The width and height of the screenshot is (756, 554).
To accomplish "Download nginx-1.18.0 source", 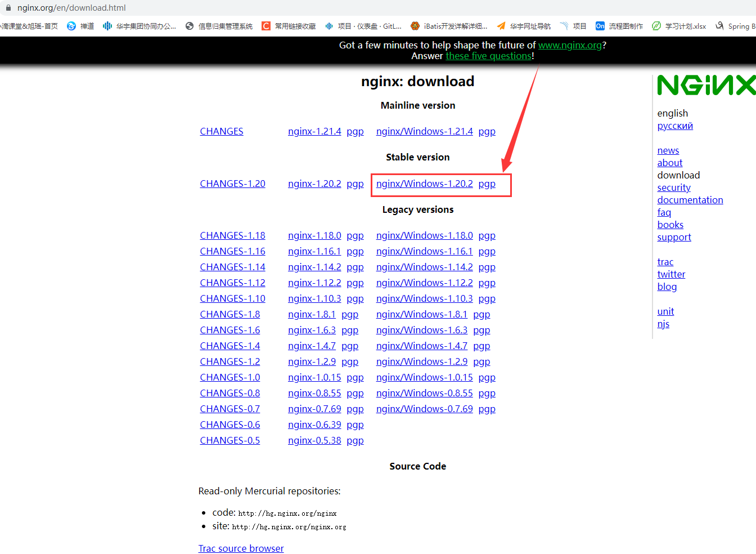I will [x=314, y=235].
